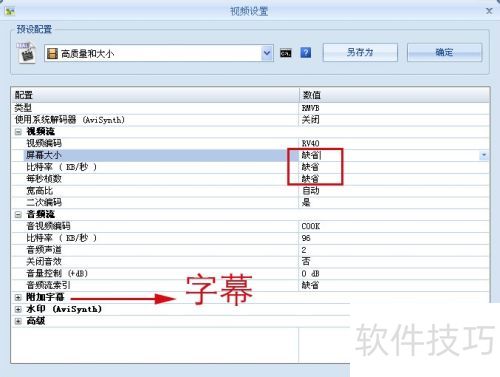Image resolution: width=500 pixels, height=377 pixels.
Task: Open the dropdown arrow in the 屏幕大小 value row
Action: click(484, 155)
